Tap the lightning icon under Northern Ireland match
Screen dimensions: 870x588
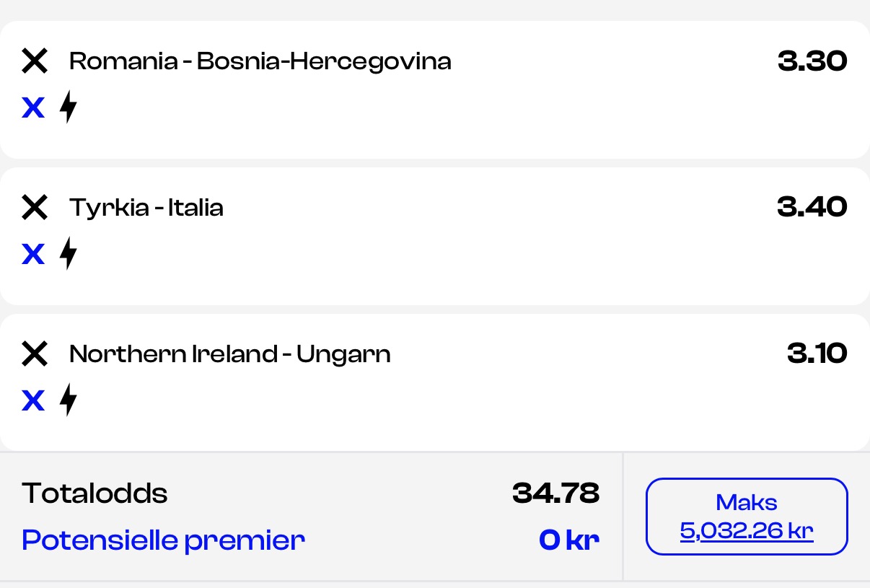pyautogui.click(x=68, y=400)
